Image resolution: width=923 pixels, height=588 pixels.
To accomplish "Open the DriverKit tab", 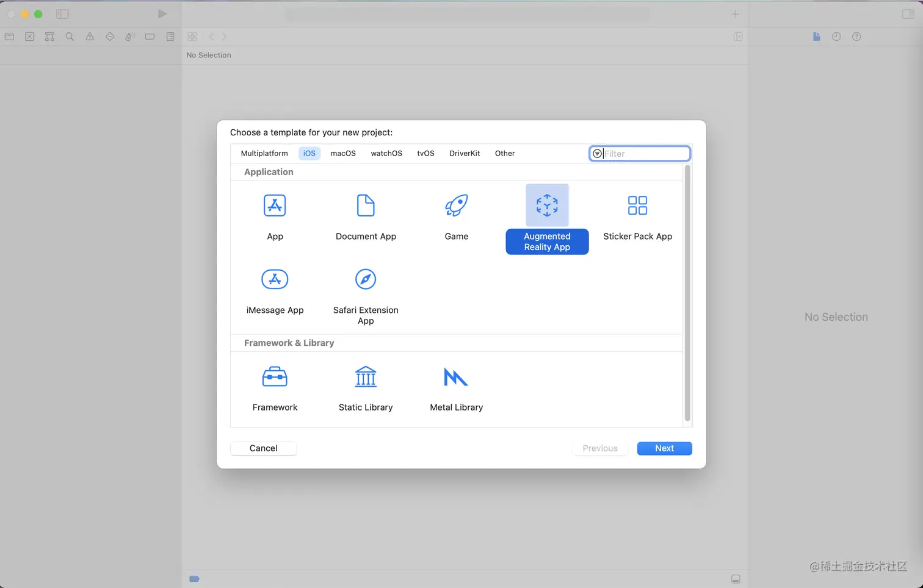I will (x=465, y=153).
